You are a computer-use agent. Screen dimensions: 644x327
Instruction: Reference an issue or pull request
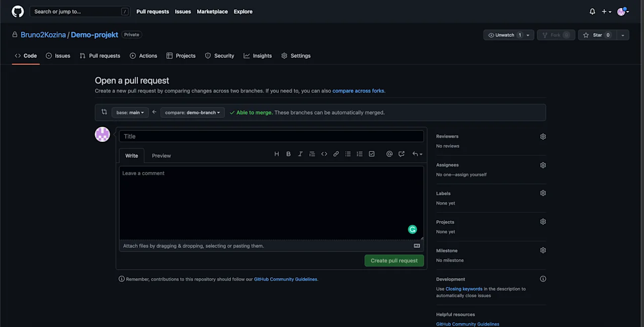click(401, 154)
